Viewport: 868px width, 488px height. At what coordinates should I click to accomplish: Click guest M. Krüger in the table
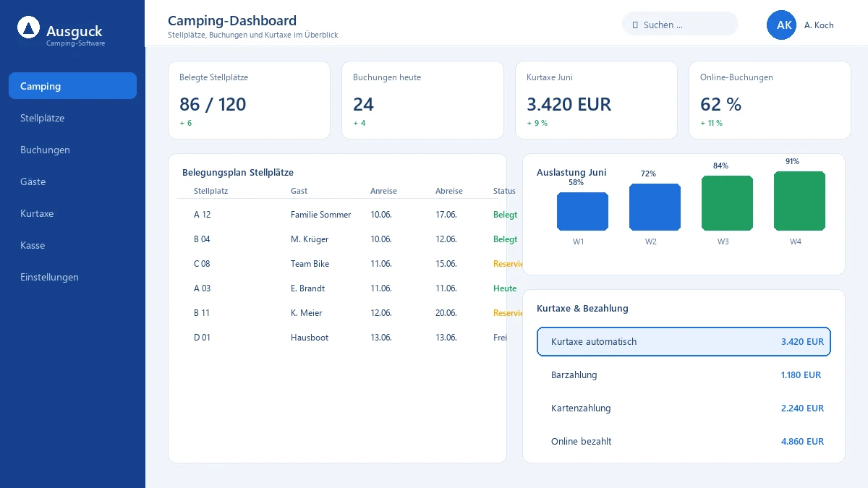click(x=310, y=239)
